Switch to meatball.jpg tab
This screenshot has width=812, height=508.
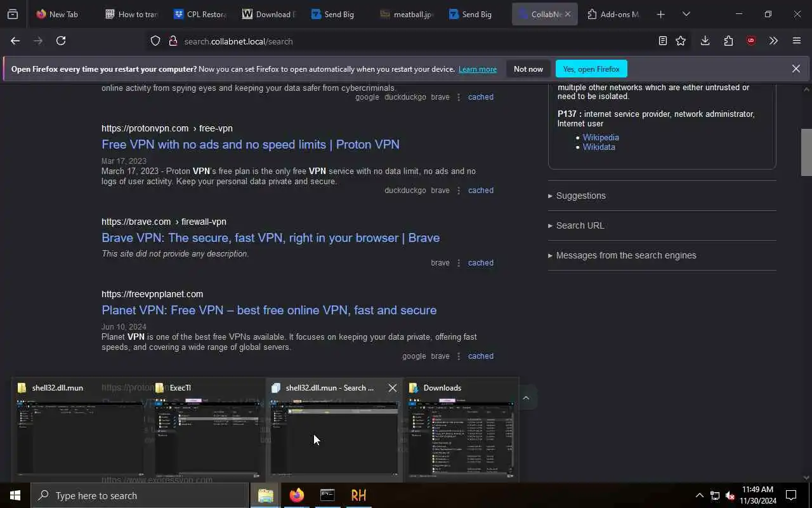click(x=407, y=14)
